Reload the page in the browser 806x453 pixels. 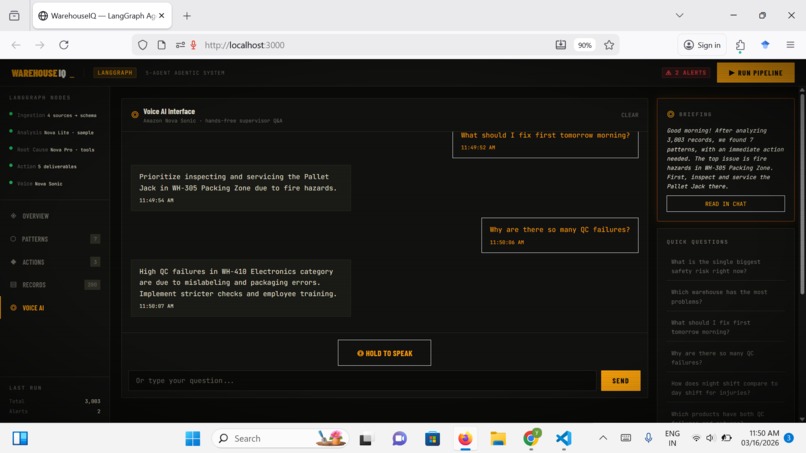(x=64, y=45)
